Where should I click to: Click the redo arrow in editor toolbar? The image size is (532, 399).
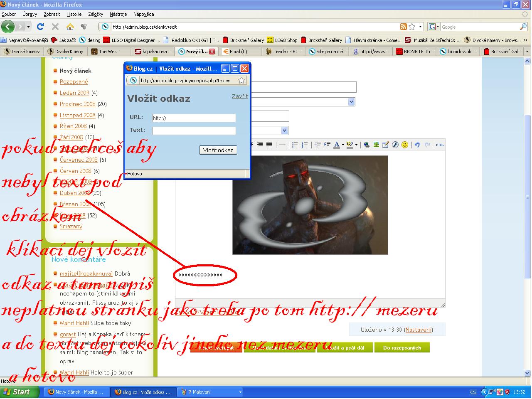click(x=427, y=145)
